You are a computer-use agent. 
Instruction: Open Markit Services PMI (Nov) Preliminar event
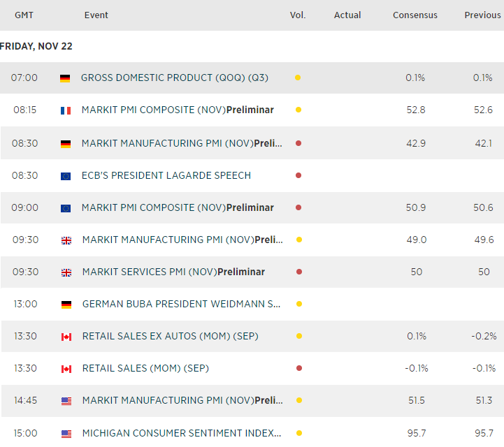tap(173, 272)
